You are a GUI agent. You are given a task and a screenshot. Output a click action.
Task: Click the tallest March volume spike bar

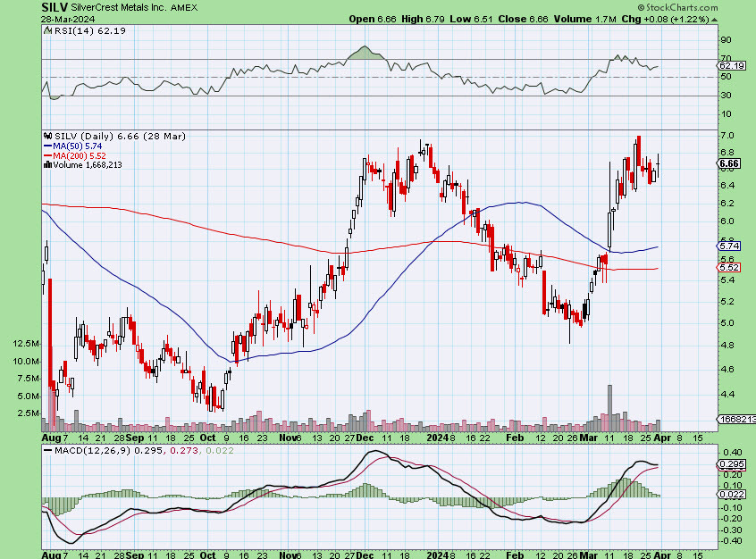pos(610,408)
